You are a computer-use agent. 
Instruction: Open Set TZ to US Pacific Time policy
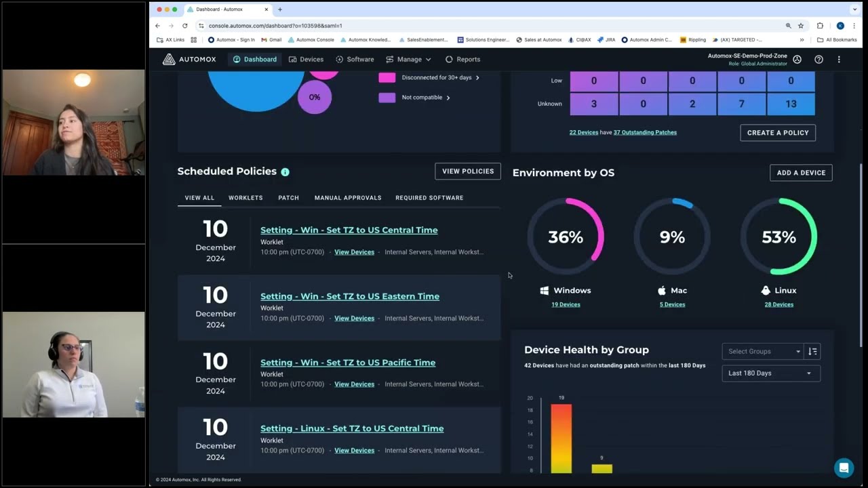pos(348,363)
